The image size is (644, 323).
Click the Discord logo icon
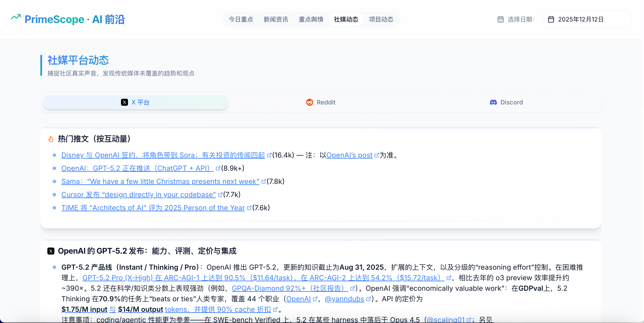point(493,102)
